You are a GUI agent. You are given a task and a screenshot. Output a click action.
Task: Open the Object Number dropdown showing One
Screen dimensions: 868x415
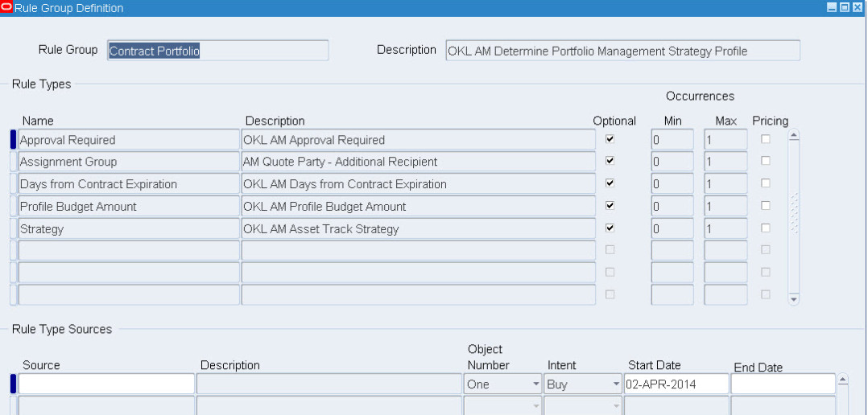tap(502, 384)
